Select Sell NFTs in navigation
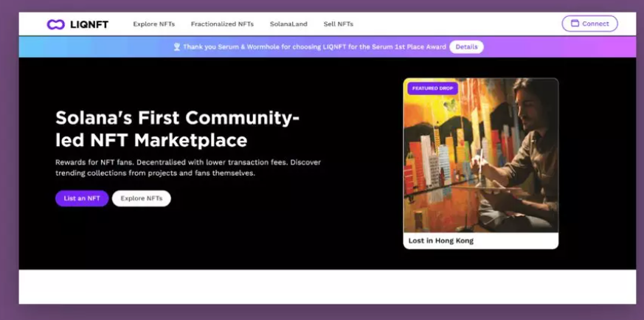 click(339, 24)
